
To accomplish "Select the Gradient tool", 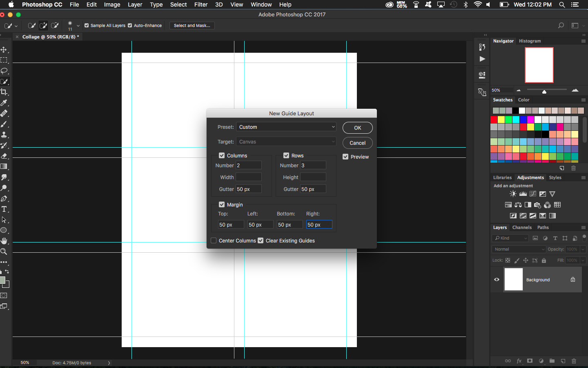I will pyautogui.click(x=4, y=166).
